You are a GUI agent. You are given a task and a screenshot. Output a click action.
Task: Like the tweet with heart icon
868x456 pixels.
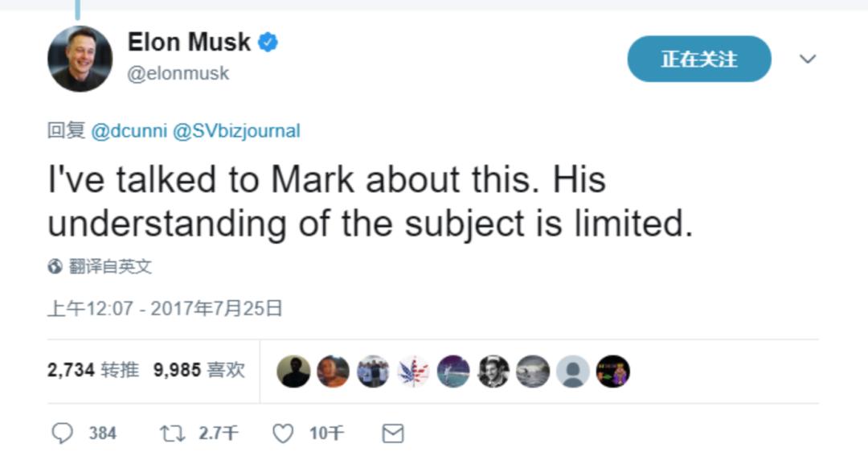pos(283,433)
